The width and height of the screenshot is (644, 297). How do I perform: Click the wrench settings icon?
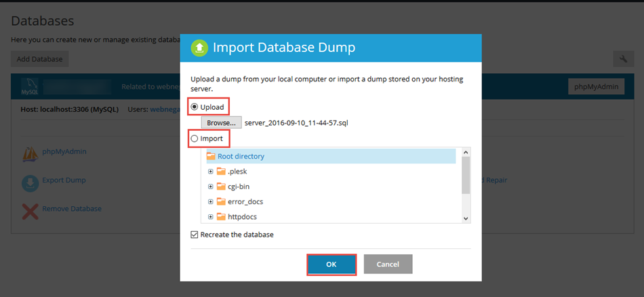pyautogui.click(x=622, y=59)
